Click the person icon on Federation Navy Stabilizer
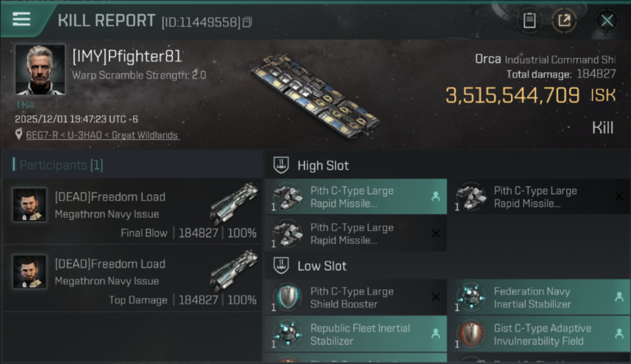Image resolution: width=631 pixels, height=364 pixels. coord(619,298)
